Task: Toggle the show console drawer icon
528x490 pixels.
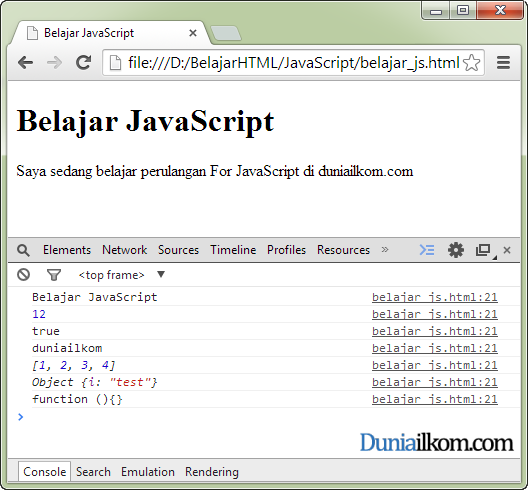Action: (427, 250)
